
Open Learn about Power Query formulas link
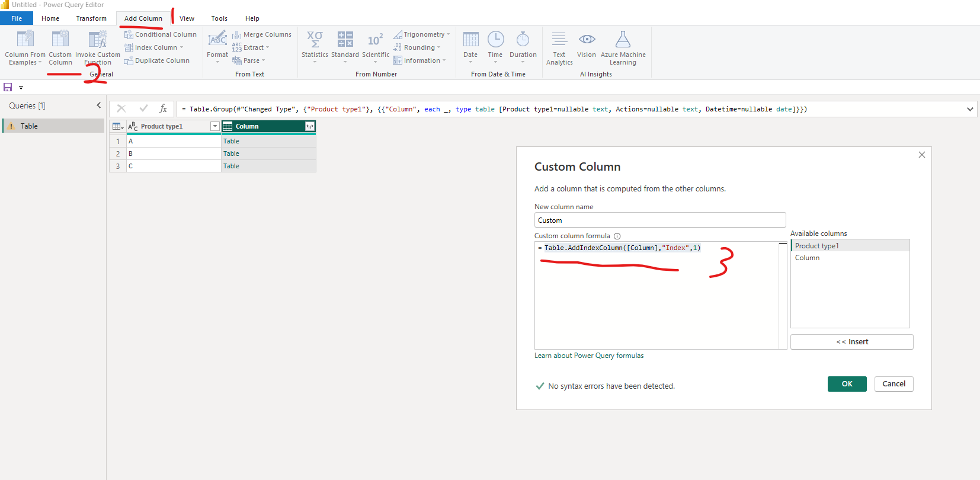589,356
